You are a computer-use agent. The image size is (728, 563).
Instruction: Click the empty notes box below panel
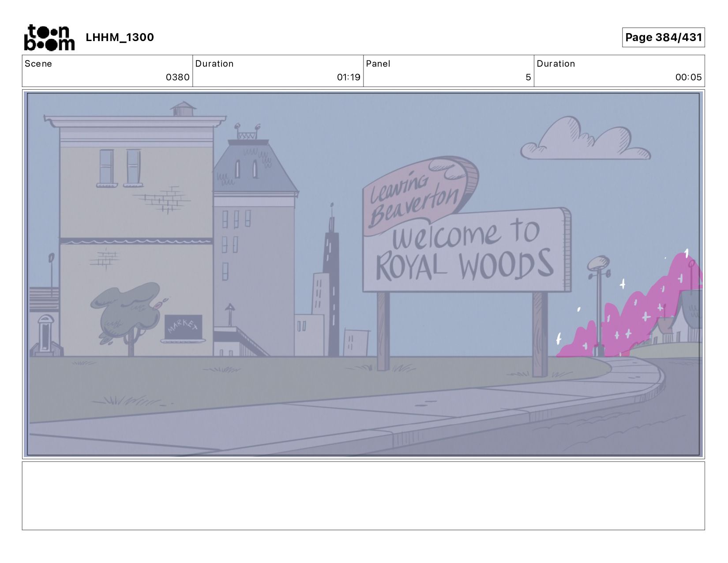tap(363, 495)
